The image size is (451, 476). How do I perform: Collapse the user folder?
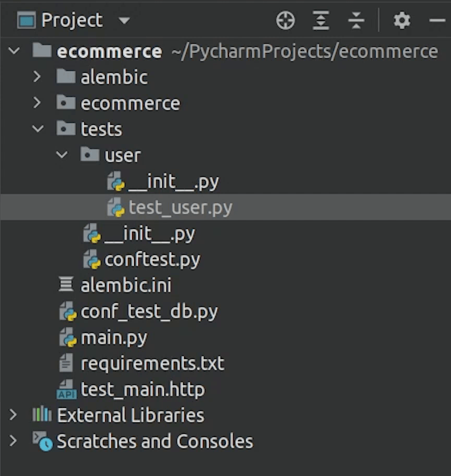click(62, 155)
